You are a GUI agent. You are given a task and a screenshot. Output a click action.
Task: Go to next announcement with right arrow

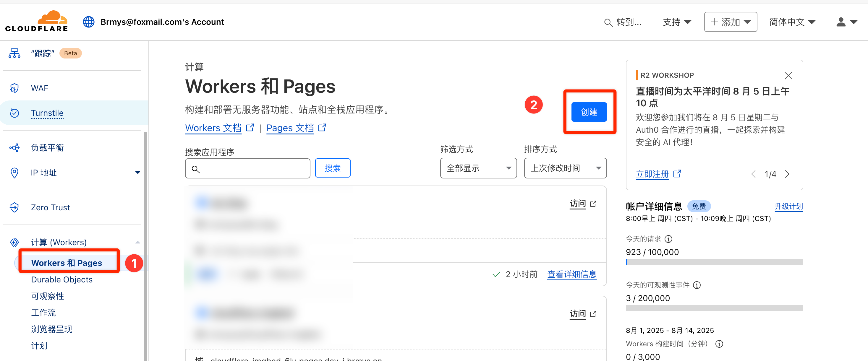coord(787,174)
